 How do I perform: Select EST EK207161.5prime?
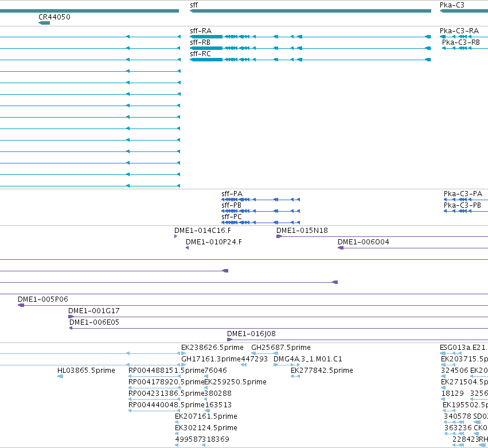tap(177, 422)
